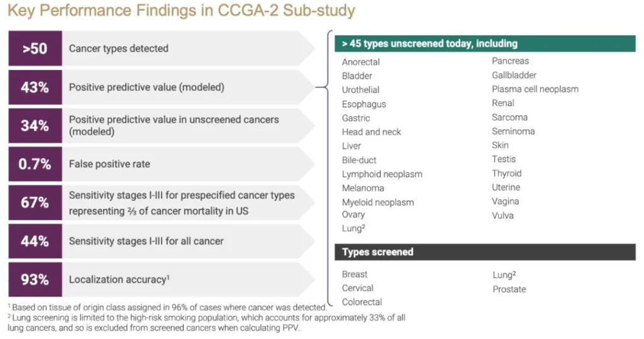
Task: Select 'Lymphoid neoplasm' list entry
Action: [x=382, y=174]
